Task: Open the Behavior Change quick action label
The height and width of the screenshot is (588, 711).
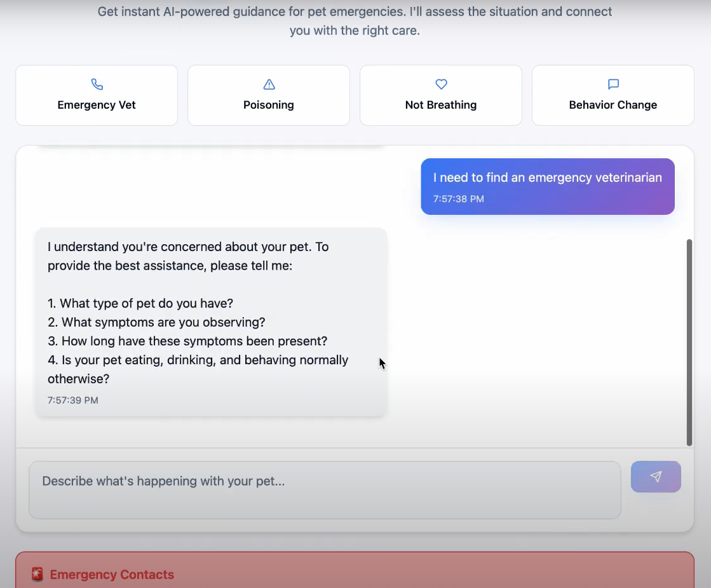Action: coord(613,105)
